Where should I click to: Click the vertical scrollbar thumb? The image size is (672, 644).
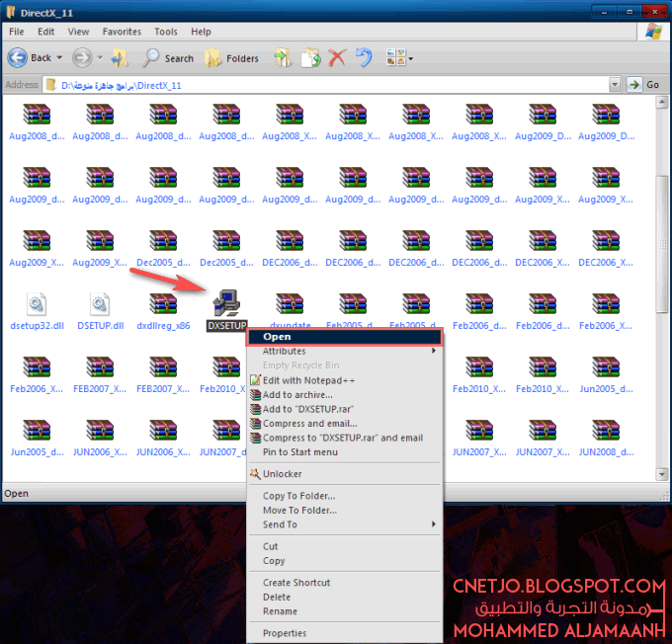[x=662, y=243]
